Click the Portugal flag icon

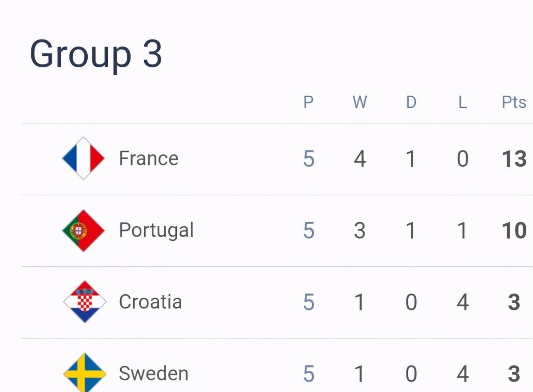click(x=84, y=230)
